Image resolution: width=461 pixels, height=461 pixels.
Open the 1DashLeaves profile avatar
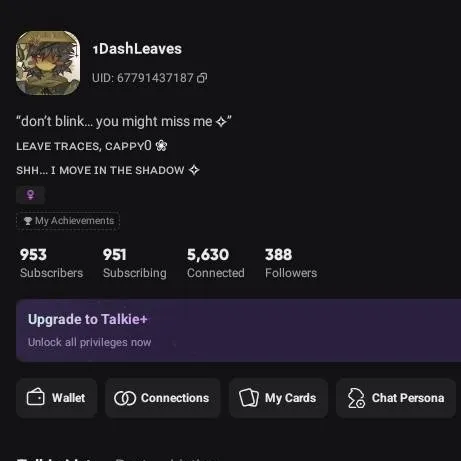48,63
